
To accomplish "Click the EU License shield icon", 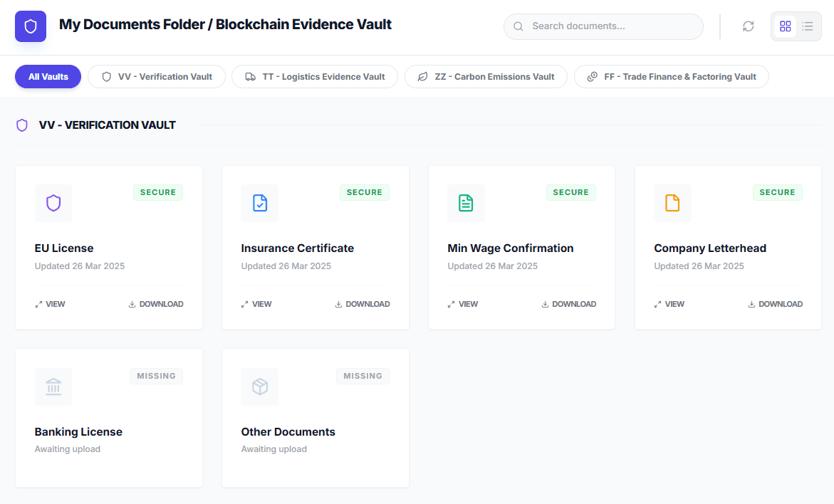I will (x=53, y=203).
